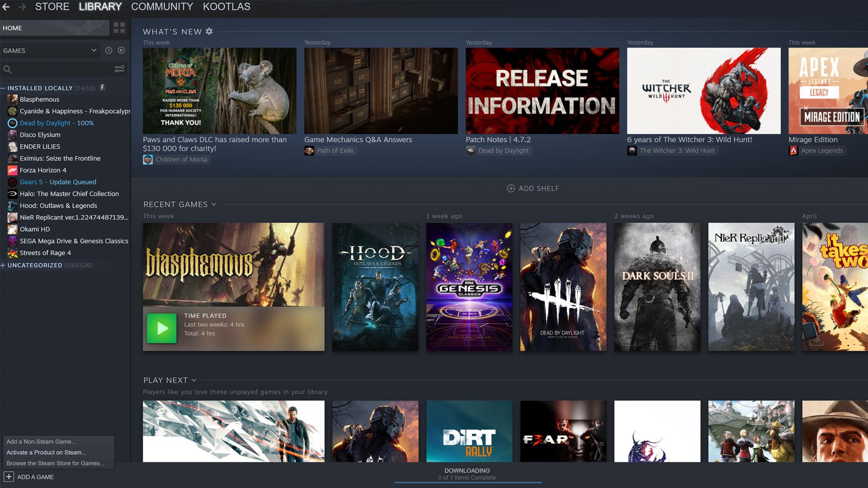Open F.E.A.R. 3 cover in Play Next
This screenshot has width=868, height=488.
coord(563,432)
